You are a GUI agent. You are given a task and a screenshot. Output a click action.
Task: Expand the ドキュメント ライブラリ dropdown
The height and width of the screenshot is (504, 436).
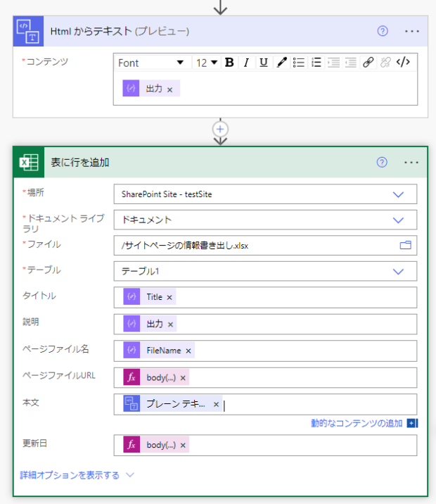click(x=398, y=220)
